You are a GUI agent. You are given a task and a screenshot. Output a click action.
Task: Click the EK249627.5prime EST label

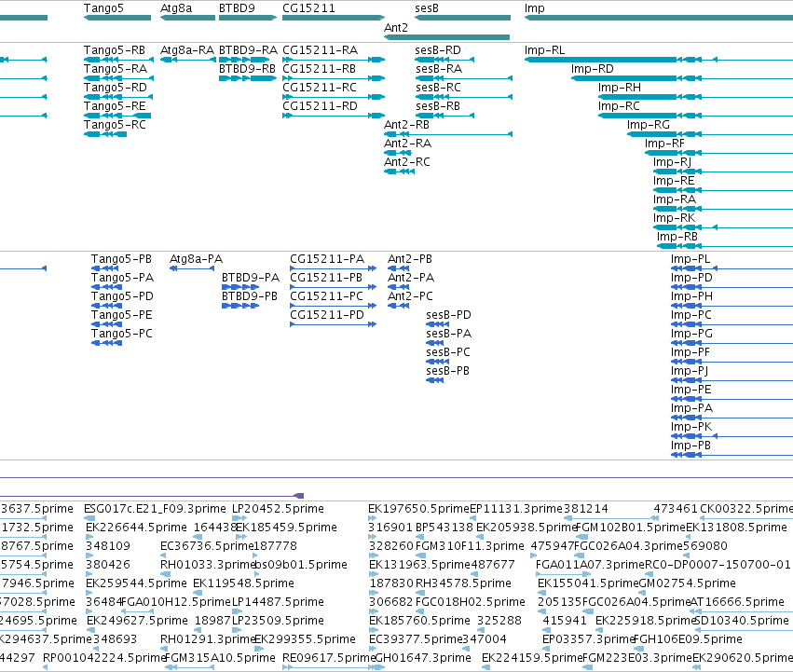coord(138,621)
